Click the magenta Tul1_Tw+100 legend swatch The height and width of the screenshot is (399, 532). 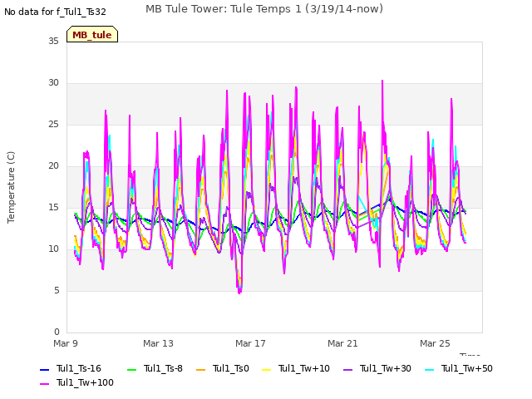pyautogui.click(x=45, y=384)
